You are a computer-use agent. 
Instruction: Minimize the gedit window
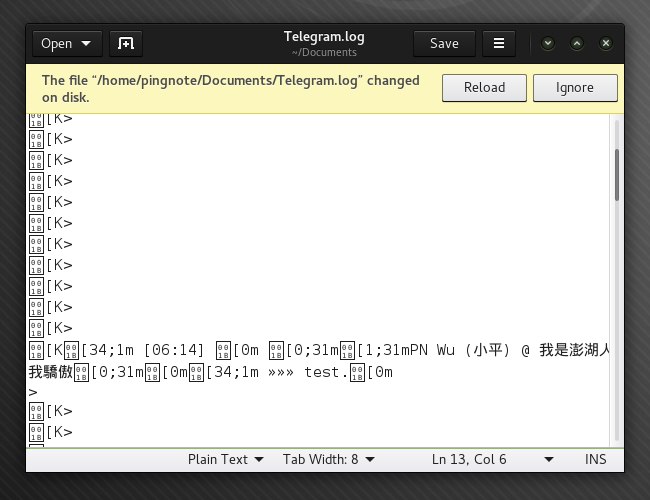548,43
